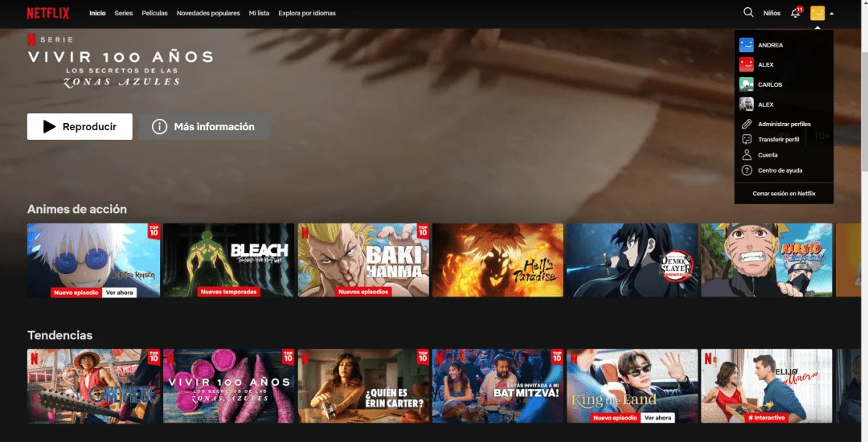Screen dimensions: 868x442
Task: Switch to the Niños section
Action: click(772, 13)
